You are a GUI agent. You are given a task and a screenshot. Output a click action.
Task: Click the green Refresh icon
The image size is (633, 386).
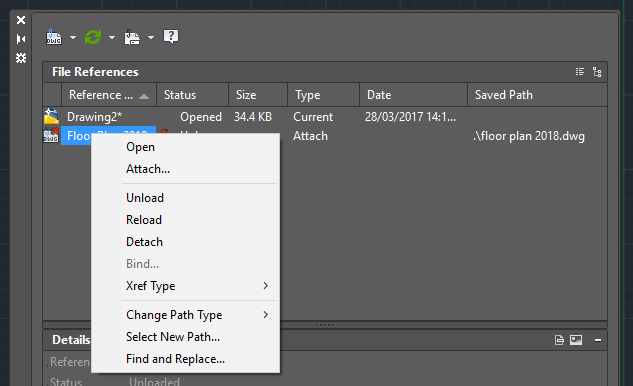coord(93,37)
